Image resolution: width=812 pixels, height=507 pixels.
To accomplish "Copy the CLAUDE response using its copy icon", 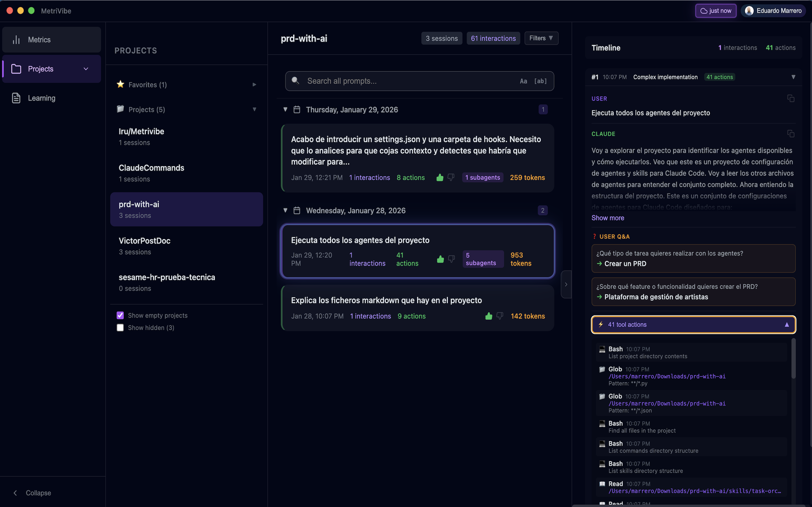I will [791, 133].
